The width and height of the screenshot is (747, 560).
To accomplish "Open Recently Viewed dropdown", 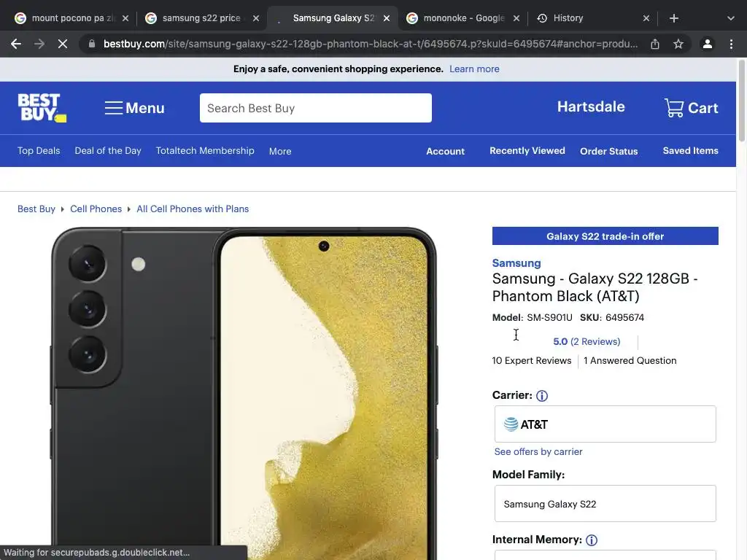I will 527,150.
